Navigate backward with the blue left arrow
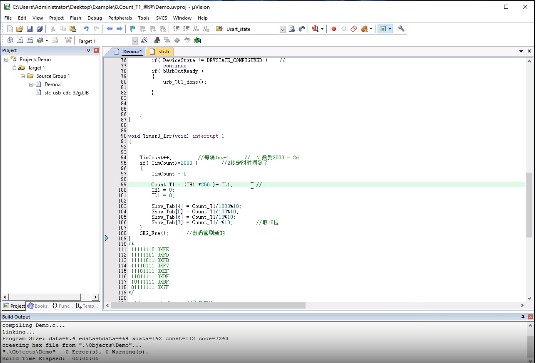536x363 pixels. pyautogui.click(x=109, y=29)
